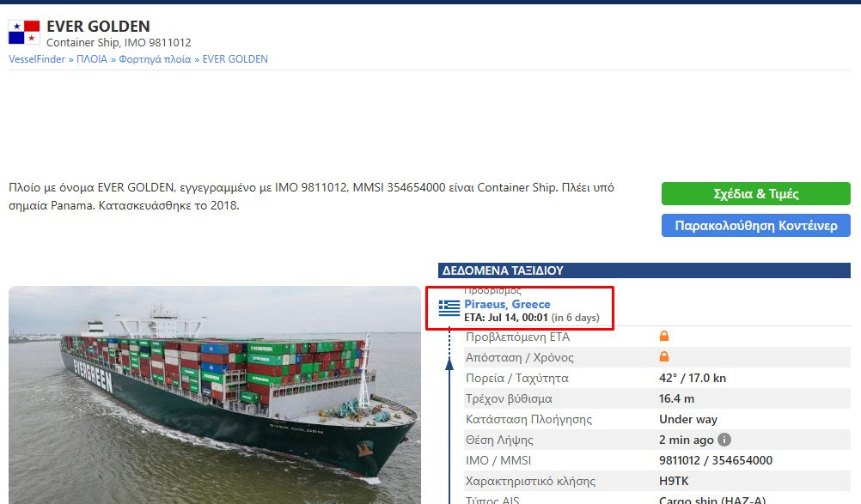Open the Piraeus, Greece destination link
The width and height of the screenshot is (861, 504).
(507, 304)
